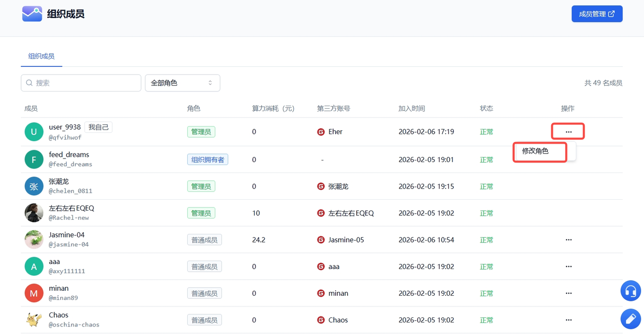Click the 普通成员 tag in aaa row
The height and width of the screenshot is (335, 644).
coord(204,267)
